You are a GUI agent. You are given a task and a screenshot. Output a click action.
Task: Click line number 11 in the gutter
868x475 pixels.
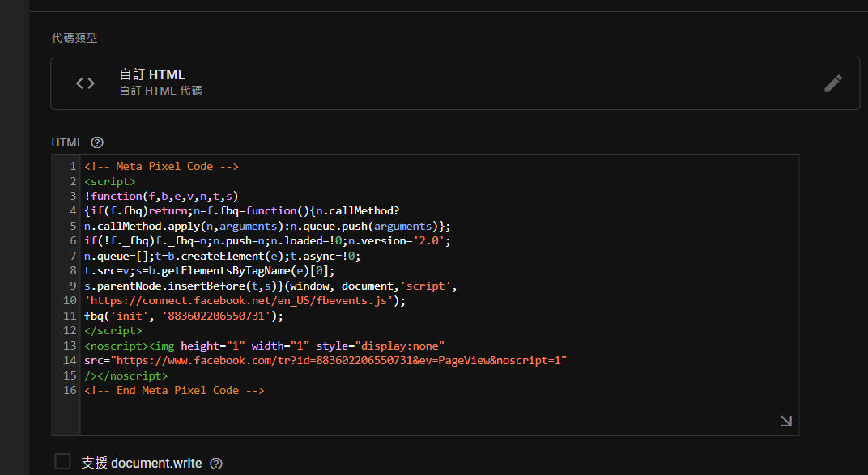point(70,316)
